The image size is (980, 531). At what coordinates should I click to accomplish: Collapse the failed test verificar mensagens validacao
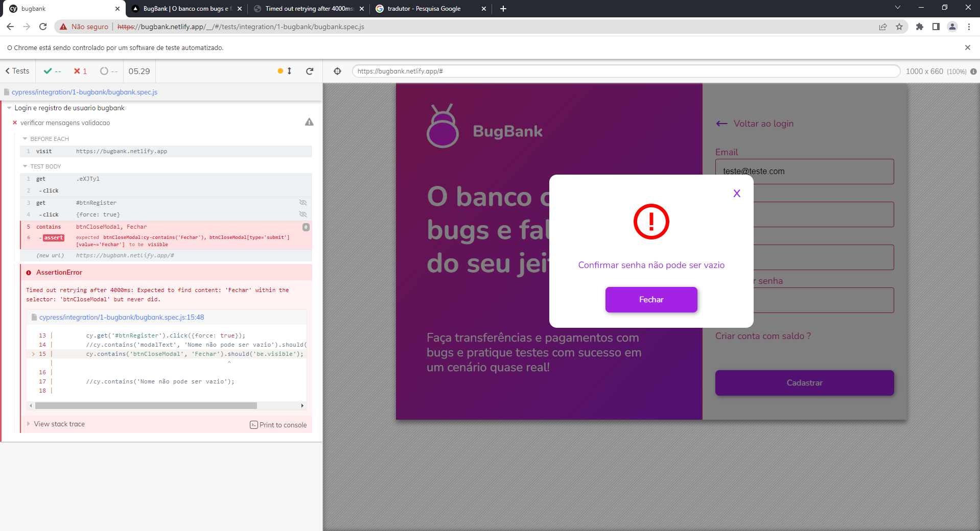(x=65, y=123)
